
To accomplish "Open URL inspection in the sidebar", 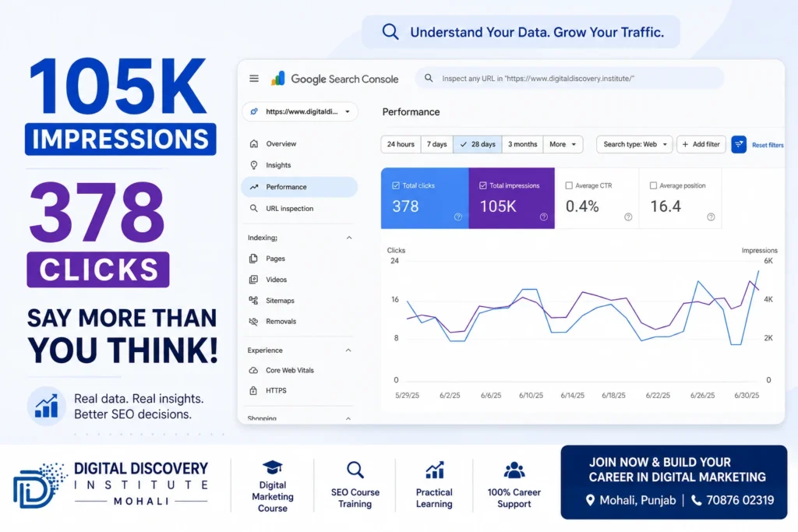I will tap(299, 208).
